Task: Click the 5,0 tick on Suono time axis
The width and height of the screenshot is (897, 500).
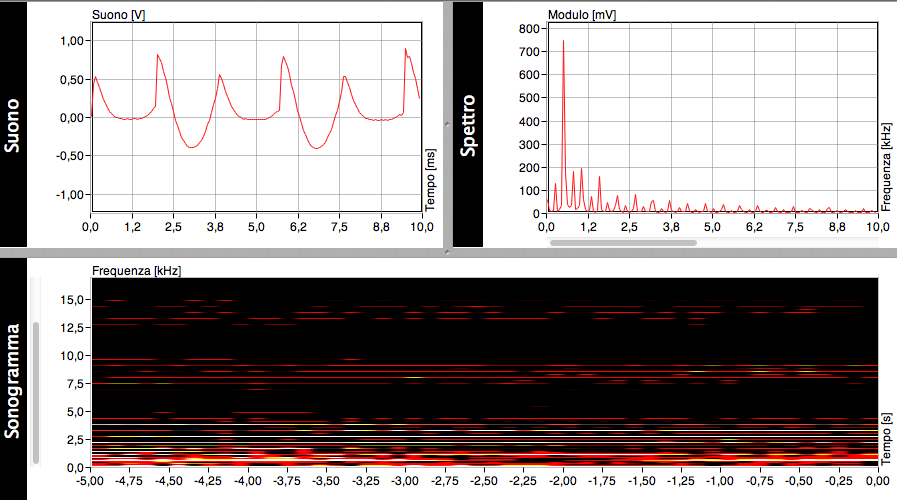Action: tap(256, 228)
